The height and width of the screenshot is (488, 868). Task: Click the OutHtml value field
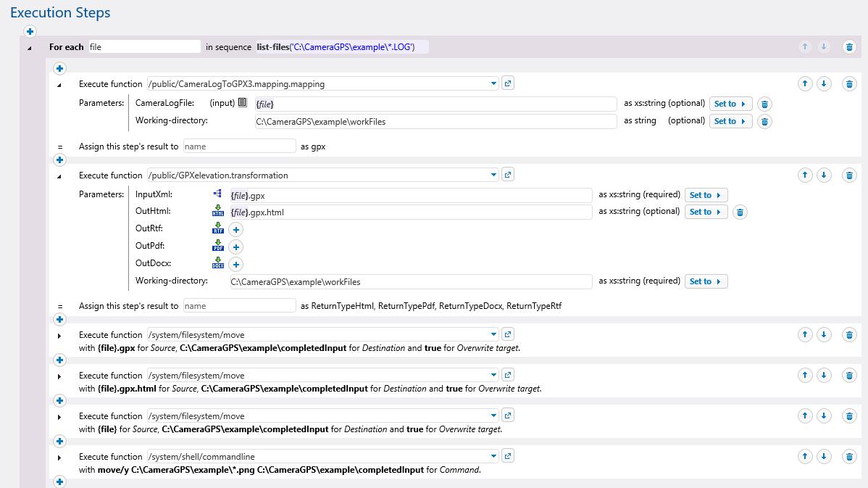[x=411, y=212]
